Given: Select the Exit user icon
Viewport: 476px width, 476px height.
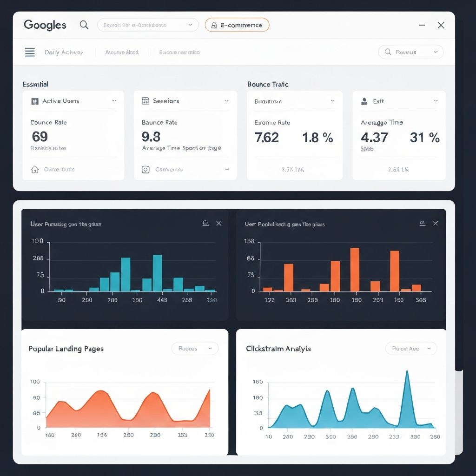Looking at the screenshot, I should (x=364, y=101).
